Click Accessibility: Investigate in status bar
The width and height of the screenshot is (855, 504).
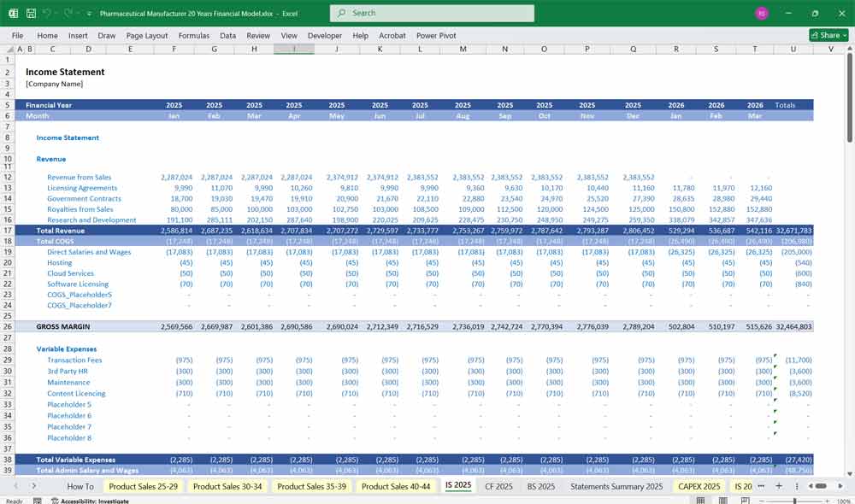tap(90, 501)
